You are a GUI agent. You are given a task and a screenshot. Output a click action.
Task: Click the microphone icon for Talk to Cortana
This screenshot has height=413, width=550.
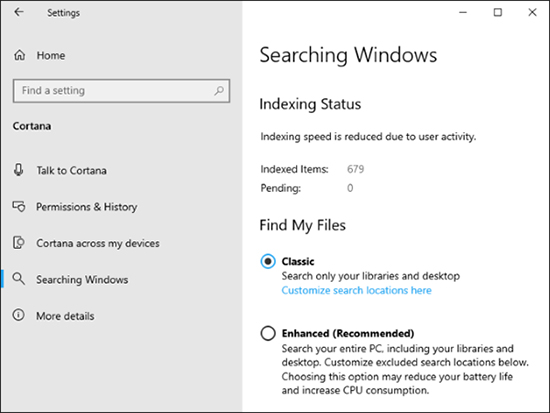click(x=19, y=170)
